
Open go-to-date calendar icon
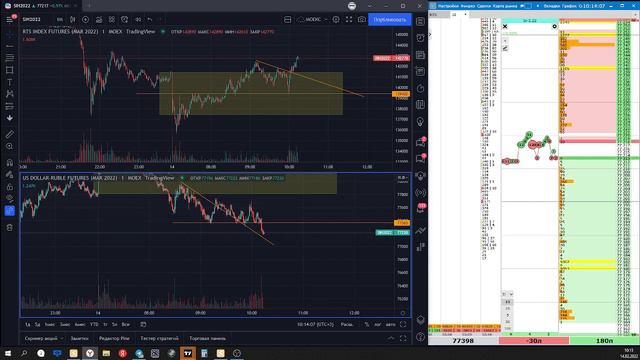(x=143, y=324)
